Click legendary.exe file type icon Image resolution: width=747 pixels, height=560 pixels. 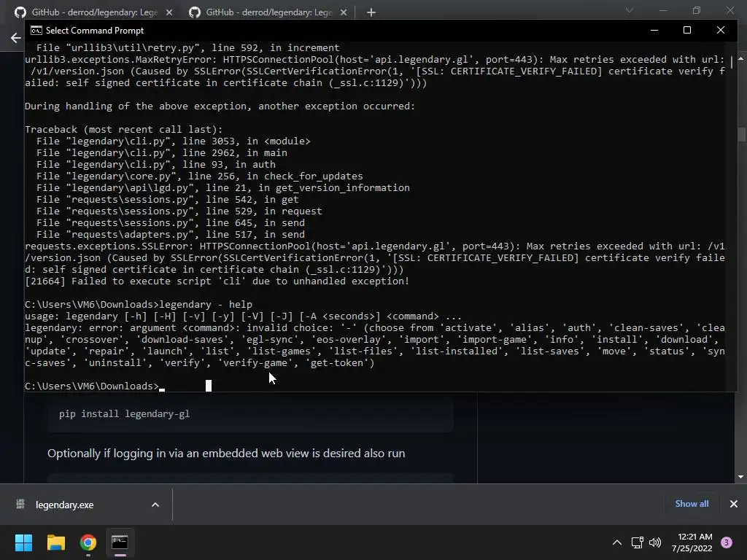point(20,504)
